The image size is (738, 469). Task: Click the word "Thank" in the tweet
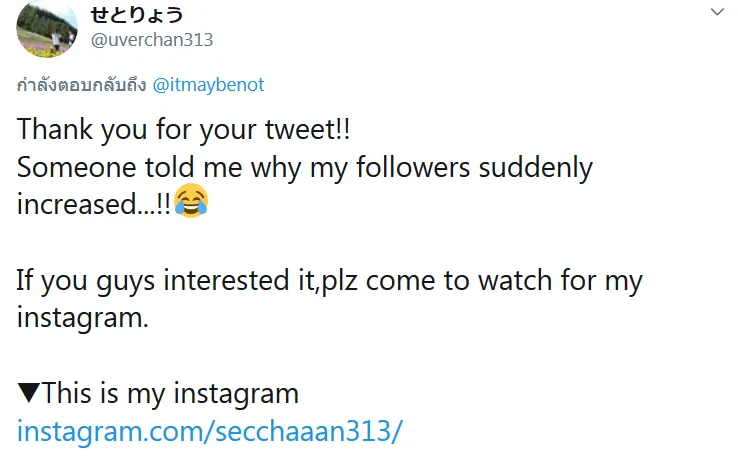(x=52, y=130)
